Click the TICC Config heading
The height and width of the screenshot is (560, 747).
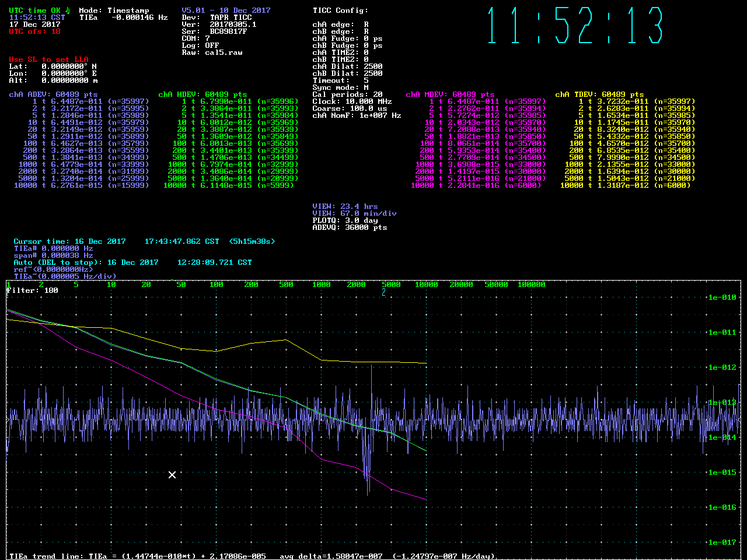(x=340, y=10)
